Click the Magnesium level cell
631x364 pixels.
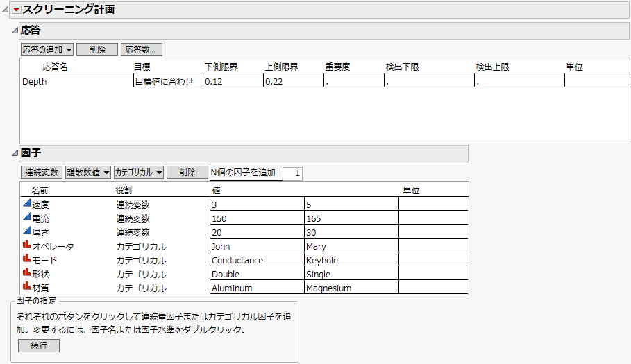[351, 287]
